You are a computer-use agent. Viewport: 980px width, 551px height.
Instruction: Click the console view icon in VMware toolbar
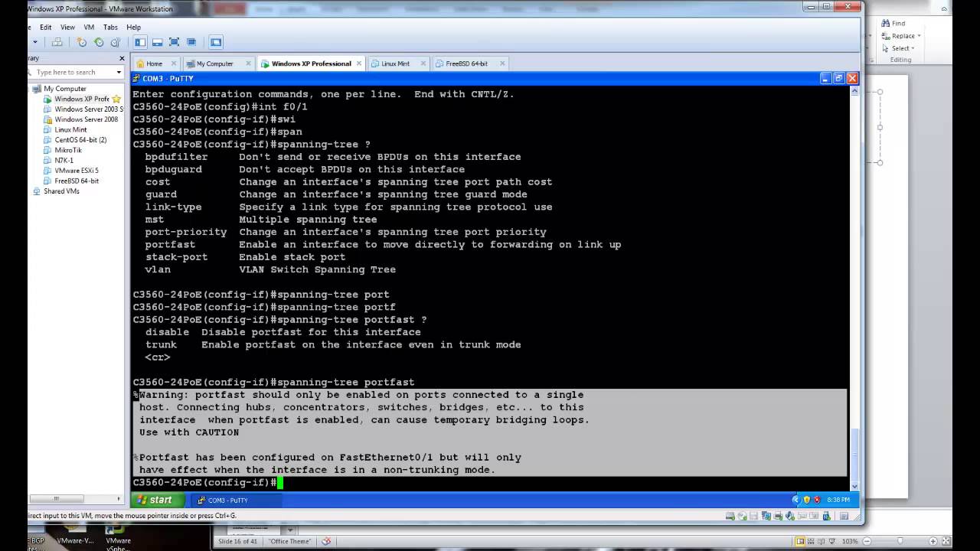(216, 42)
